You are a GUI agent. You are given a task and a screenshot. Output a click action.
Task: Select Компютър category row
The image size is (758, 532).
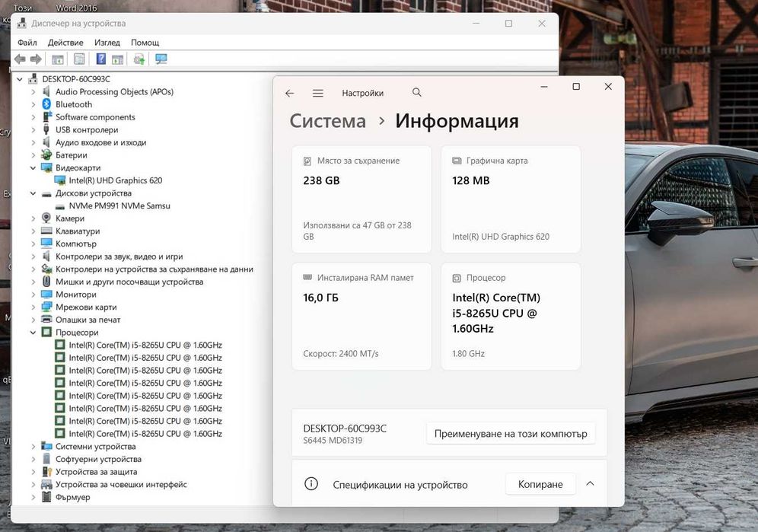pos(76,244)
